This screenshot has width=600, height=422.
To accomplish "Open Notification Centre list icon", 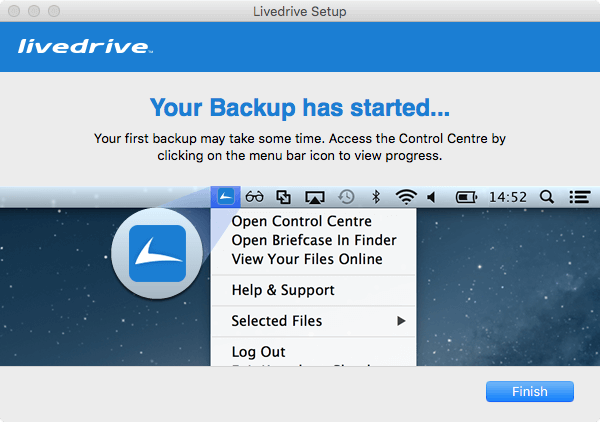I will (580, 197).
